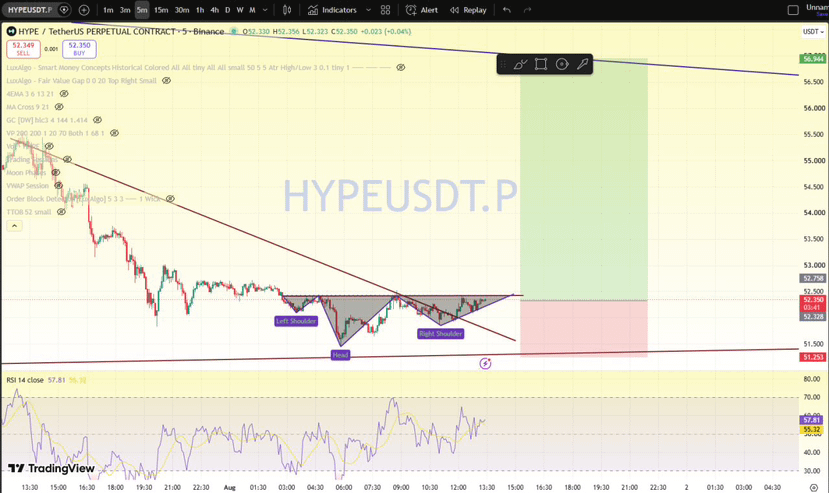Screen dimensions: 829x493
Task: Create an alert via Alert button
Action: point(422,10)
